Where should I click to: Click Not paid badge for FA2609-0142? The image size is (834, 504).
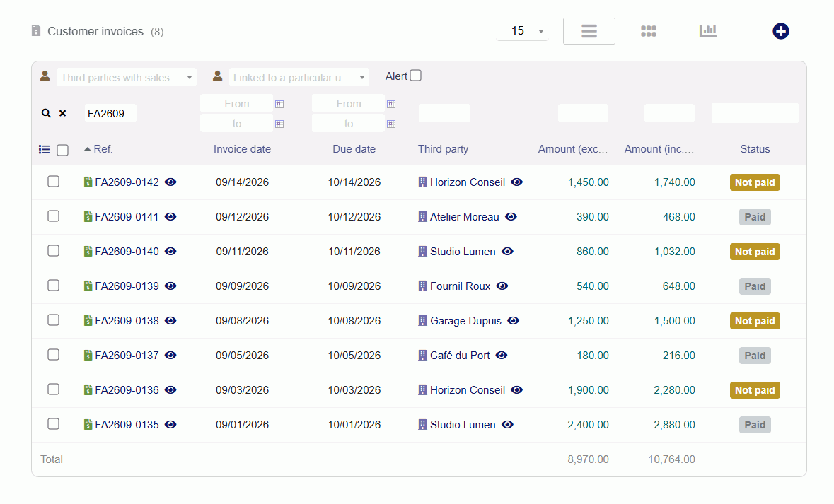point(755,182)
